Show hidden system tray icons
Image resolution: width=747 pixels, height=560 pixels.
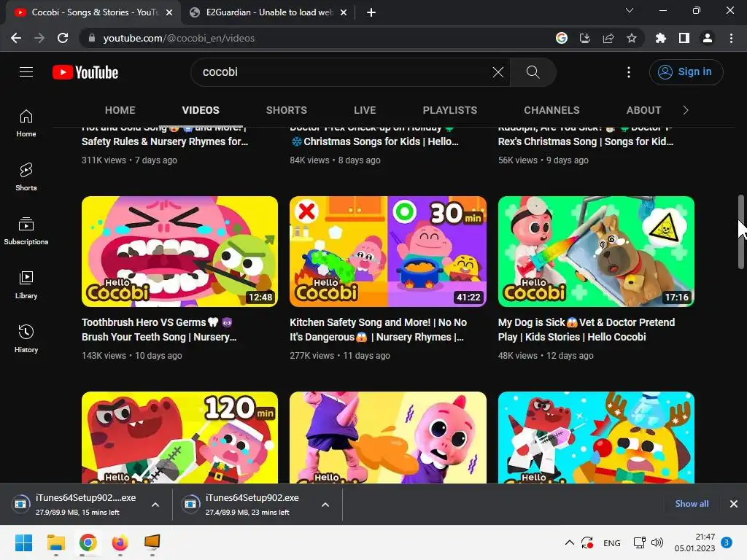point(569,542)
